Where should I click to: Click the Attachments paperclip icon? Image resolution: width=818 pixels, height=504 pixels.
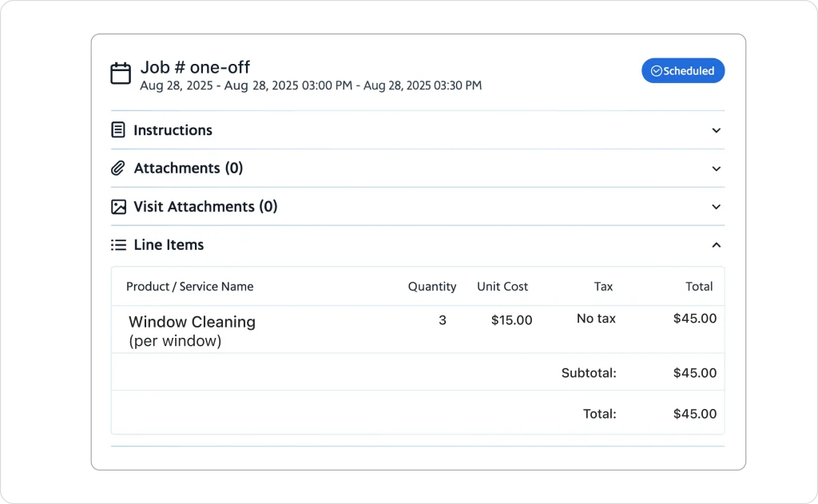click(x=118, y=168)
